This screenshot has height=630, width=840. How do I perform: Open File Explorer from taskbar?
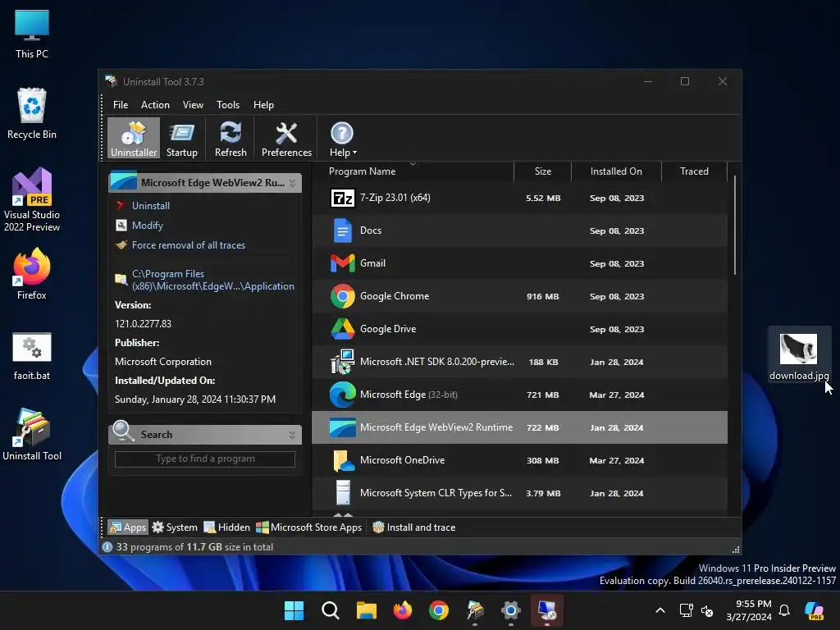coord(367,610)
